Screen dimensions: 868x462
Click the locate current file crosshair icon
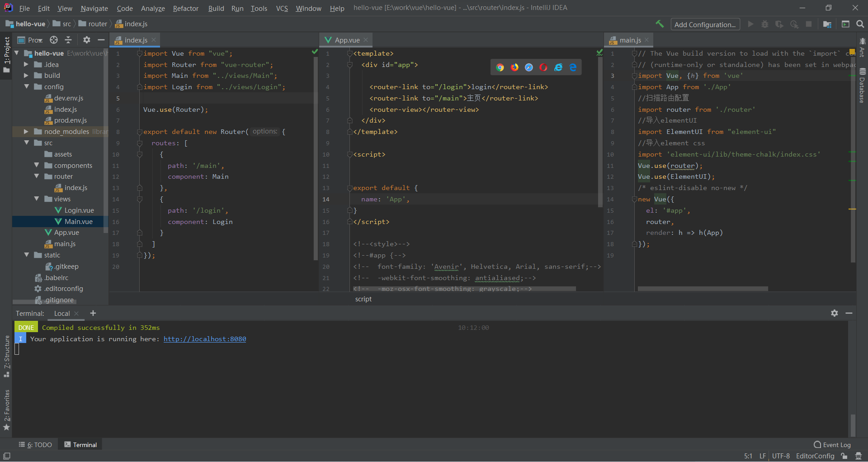[x=54, y=40]
